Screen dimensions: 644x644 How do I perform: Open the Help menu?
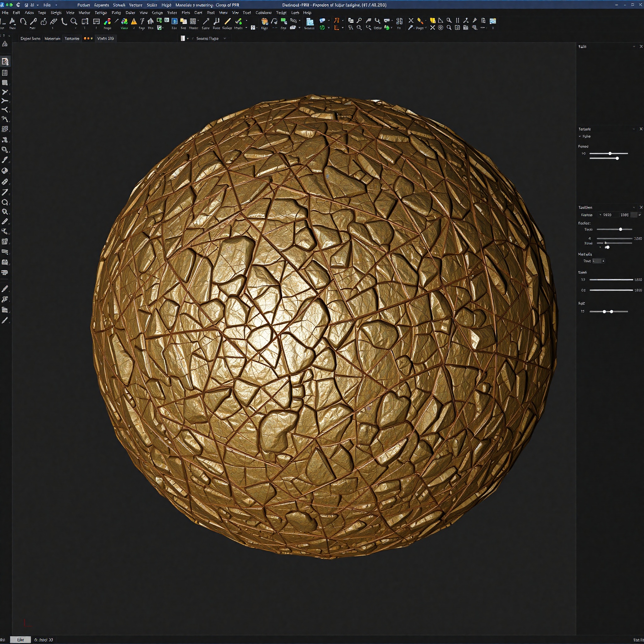tap(306, 13)
